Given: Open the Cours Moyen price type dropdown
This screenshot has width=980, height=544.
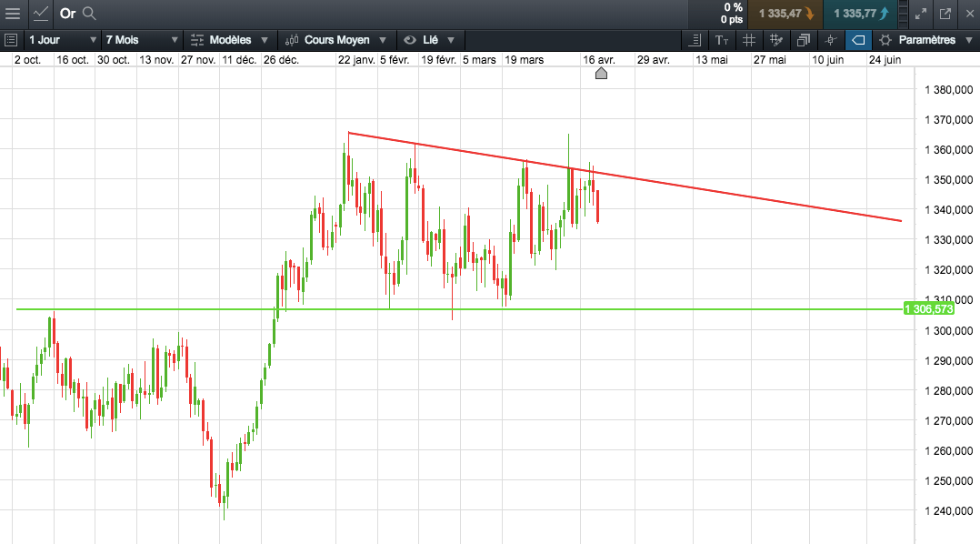Looking at the screenshot, I should [x=336, y=40].
